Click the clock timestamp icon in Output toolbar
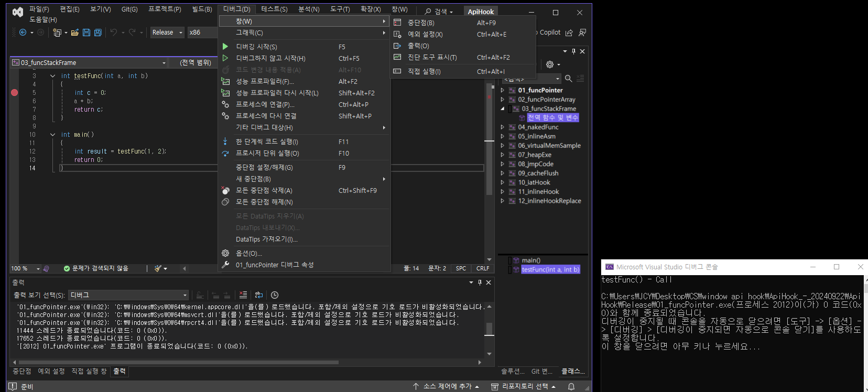 (275, 295)
